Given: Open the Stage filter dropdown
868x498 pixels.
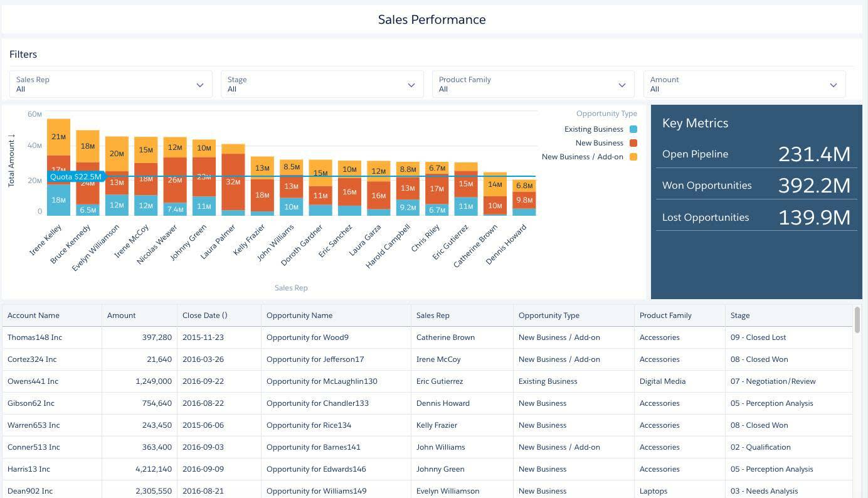Looking at the screenshot, I should click(x=322, y=84).
